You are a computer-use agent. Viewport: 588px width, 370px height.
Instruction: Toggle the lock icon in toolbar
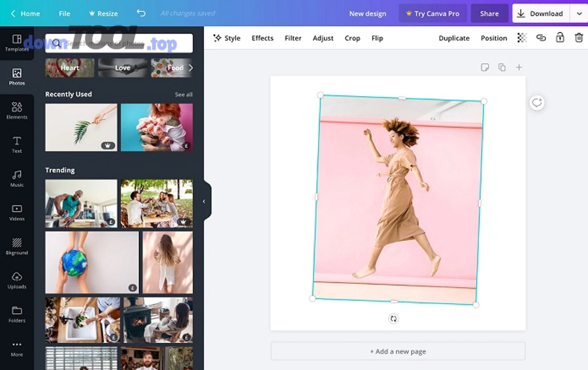coord(560,37)
